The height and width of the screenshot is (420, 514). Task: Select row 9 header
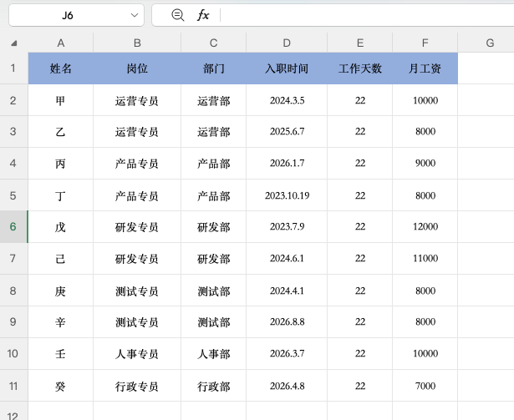pos(13,321)
